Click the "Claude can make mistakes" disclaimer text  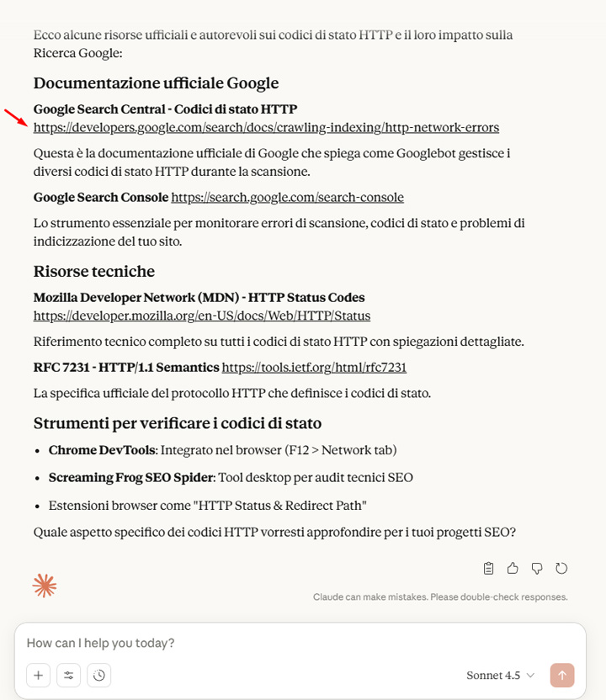[x=440, y=597]
